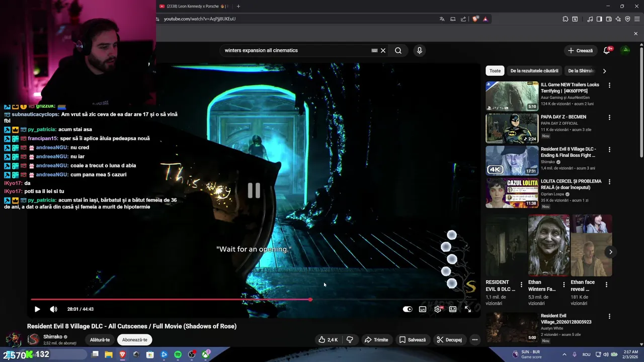This screenshot has width=644, height=362.
Task: Enter fullscreen mode
Action: pos(468,309)
